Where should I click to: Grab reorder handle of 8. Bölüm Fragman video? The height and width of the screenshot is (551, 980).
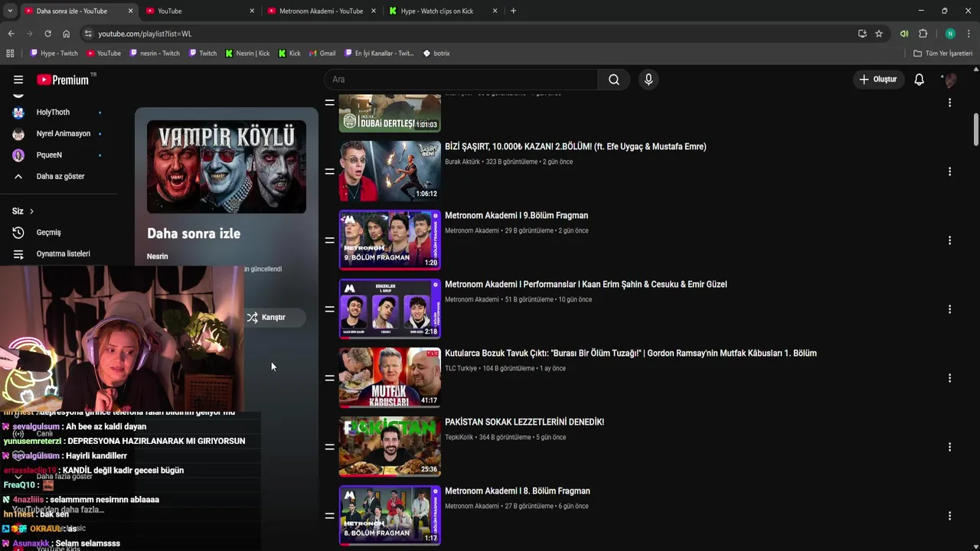[x=329, y=516]
